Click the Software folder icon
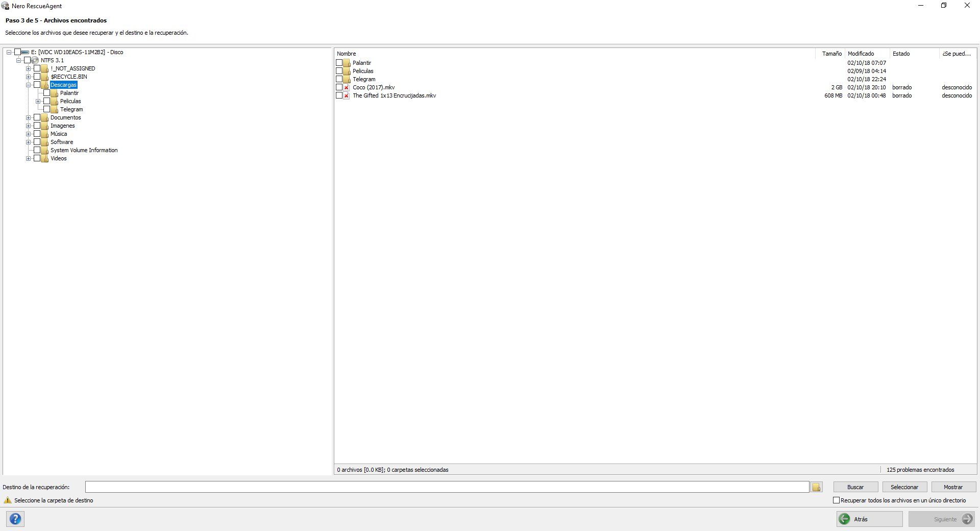The image size is (980, 531). [45, 142]
